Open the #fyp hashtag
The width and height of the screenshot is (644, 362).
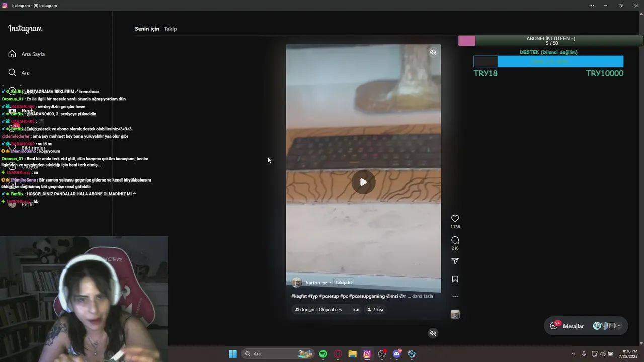(x=312, y=296)
